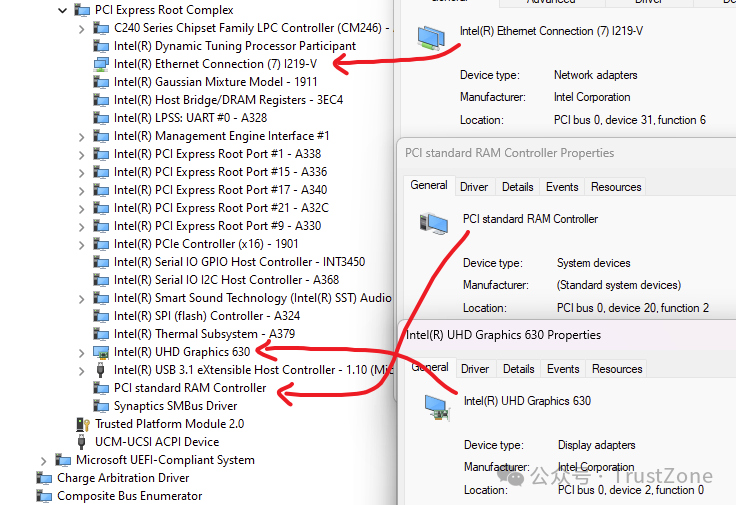Expand the C240 Series Chipset LPC Controller node
The width and height of the screenshot is (736, 505).
[81, 28]
